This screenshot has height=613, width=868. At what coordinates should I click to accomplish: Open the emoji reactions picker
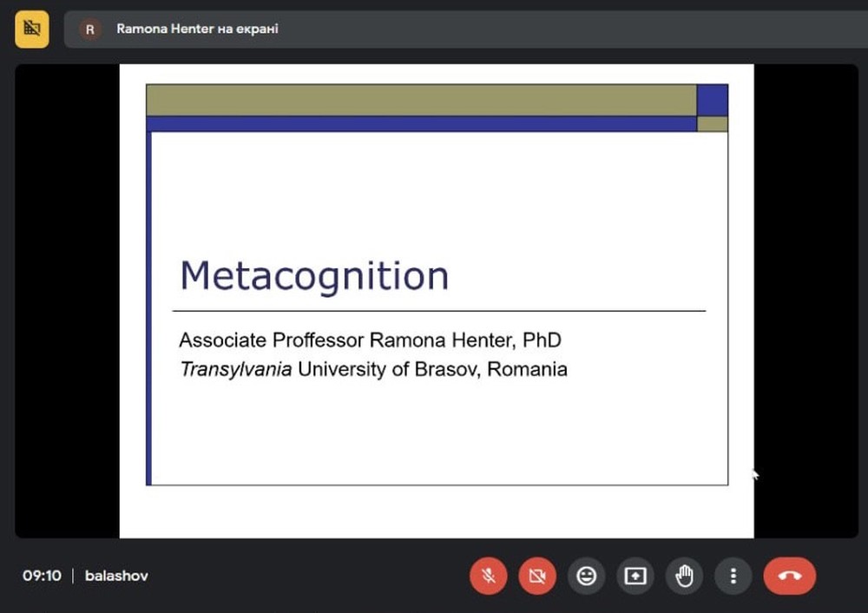coord(587,576)
